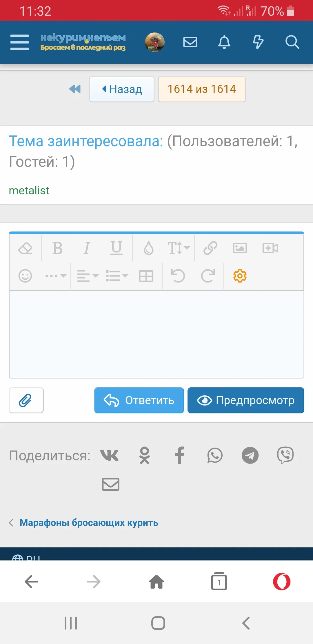Click inside the reply text area
Viewport: 313px width, 644px height.
coord(156,334)
